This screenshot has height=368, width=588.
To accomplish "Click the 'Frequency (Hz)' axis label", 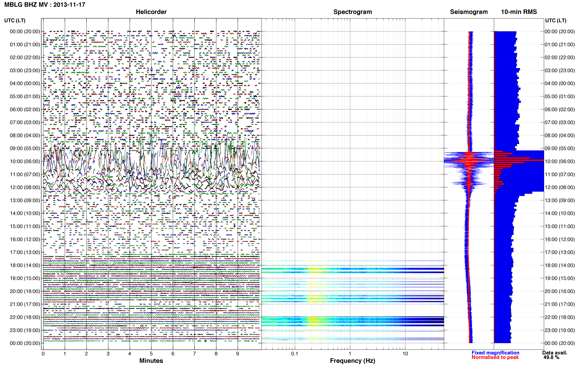I will pos(352,361).
